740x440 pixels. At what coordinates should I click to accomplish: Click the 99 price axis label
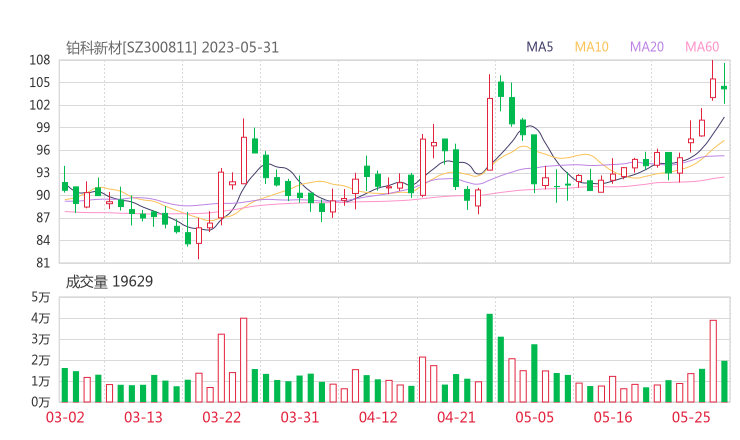coord(43,127)
